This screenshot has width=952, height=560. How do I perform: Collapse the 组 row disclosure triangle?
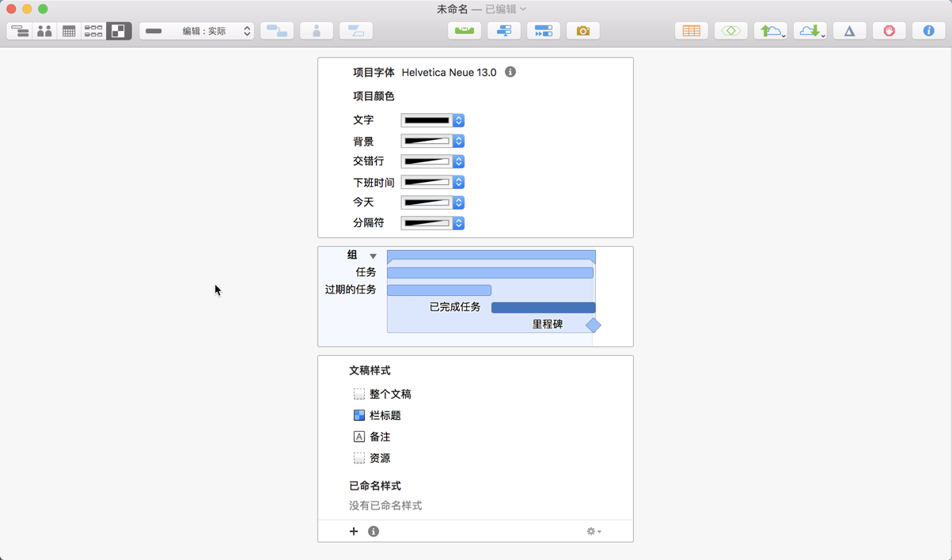click(x=373, y=255)
